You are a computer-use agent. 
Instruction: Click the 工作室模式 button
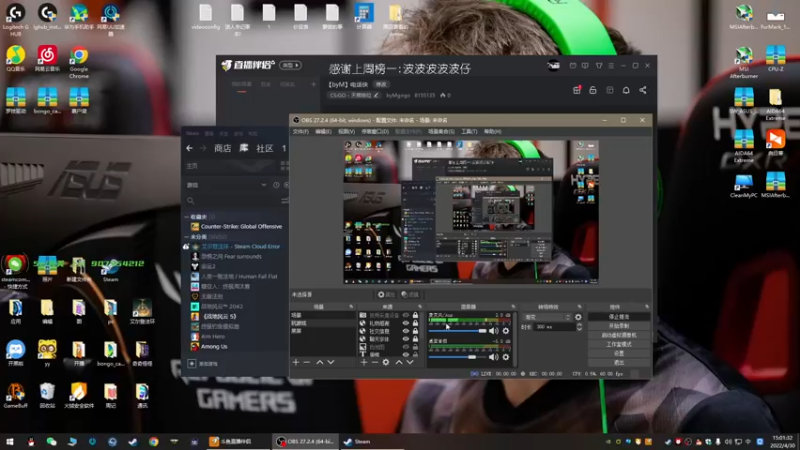pyautogui.click(x=619, y=344)
